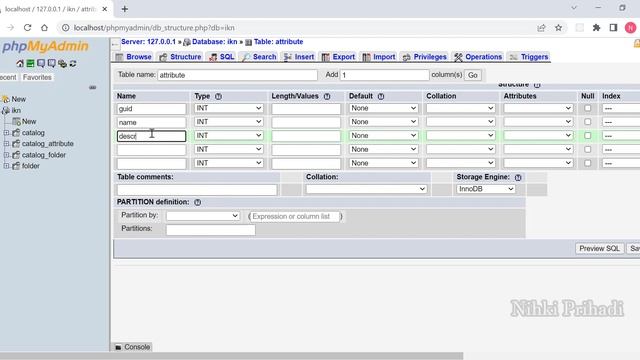640x360 pixels.
Task: Click the horizontal scrollbar at bottom
Action: pos(231,356)
